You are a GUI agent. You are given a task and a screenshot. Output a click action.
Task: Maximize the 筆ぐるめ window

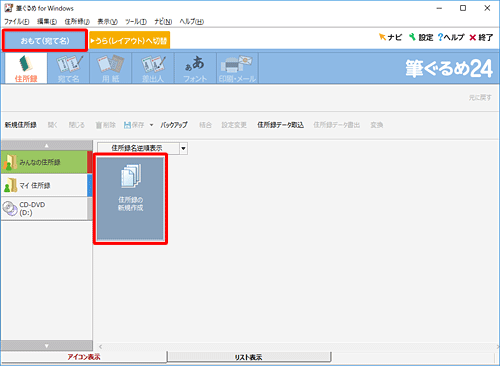click(463, 8)
